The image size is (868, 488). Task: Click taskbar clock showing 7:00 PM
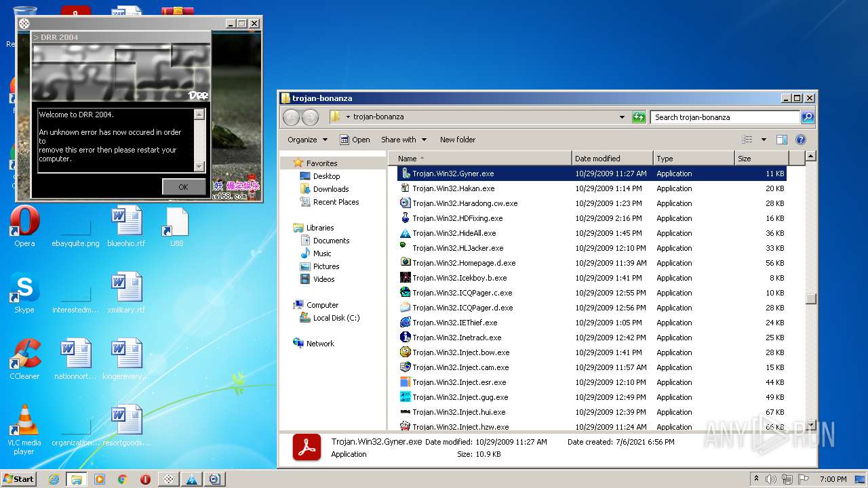click(x=833, y=479)
